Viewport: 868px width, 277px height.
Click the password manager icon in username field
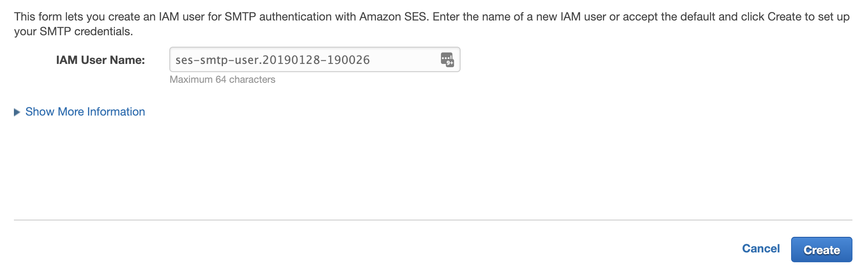[x=447, y=59]
